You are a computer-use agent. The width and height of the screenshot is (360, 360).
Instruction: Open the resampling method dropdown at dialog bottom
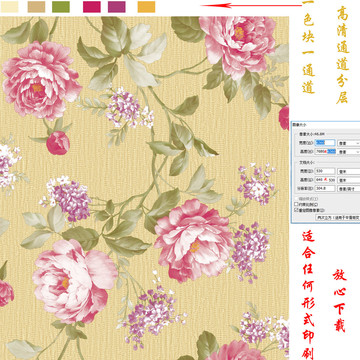point(338,217)
